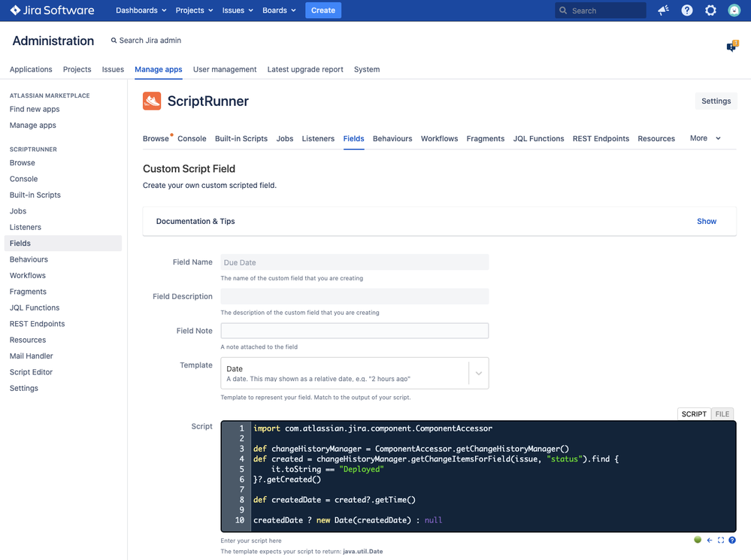The height and width of the screenshot is (560, 751).
Task: Open REST Endpoints in sidebar
Action: [x=37, y=324]
